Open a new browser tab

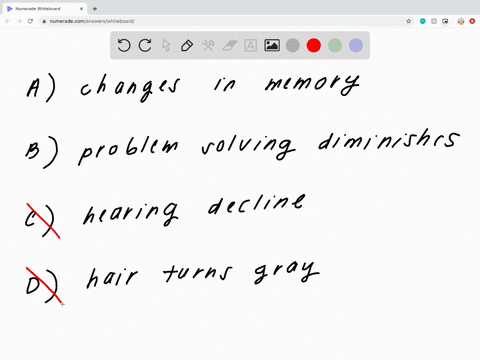click(95, 9)
